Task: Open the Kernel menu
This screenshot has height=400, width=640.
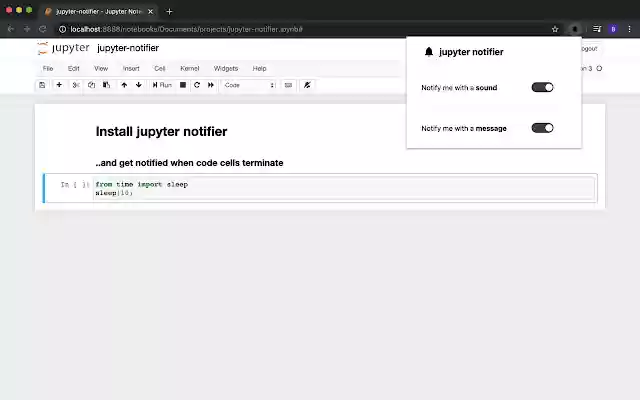Action: 190,69
